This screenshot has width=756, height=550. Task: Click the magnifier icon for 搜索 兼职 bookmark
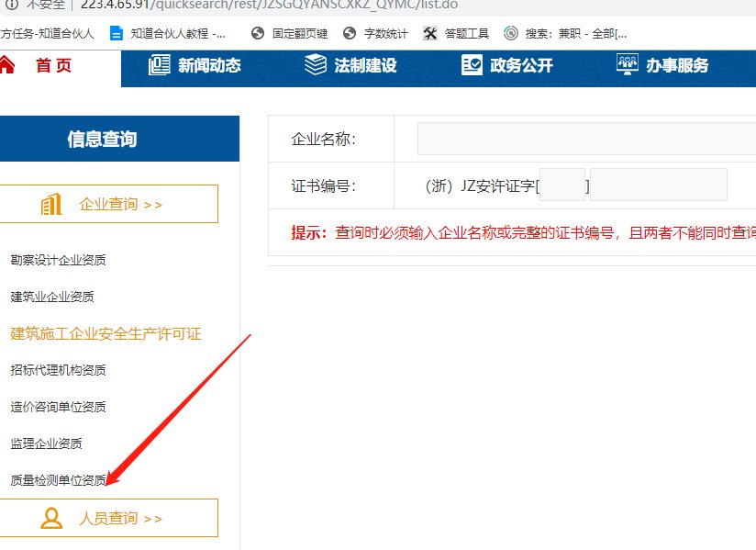[x=511, y=33]
